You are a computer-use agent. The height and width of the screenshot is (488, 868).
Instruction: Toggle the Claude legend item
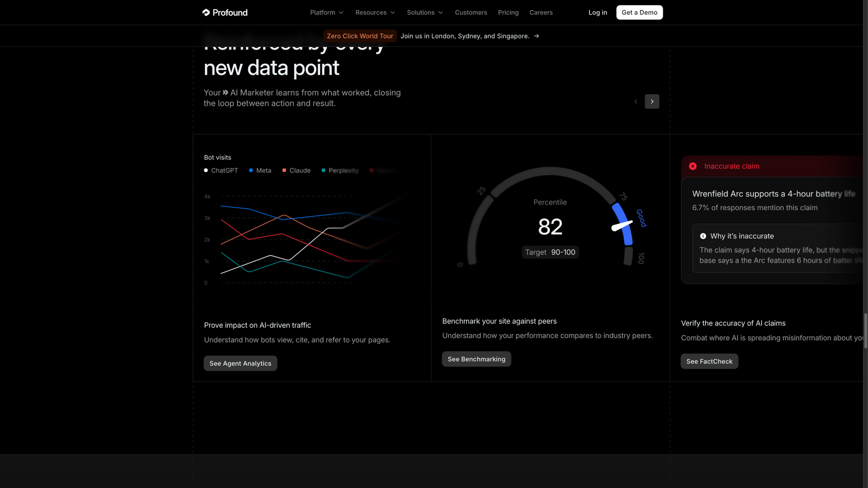point(296,170)
